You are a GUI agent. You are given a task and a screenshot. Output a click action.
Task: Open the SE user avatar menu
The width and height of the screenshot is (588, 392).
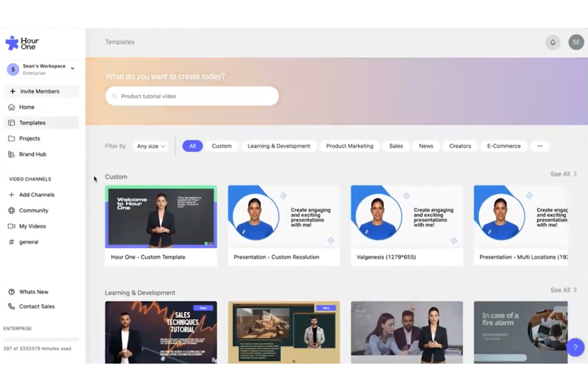(x=576, y=42)
